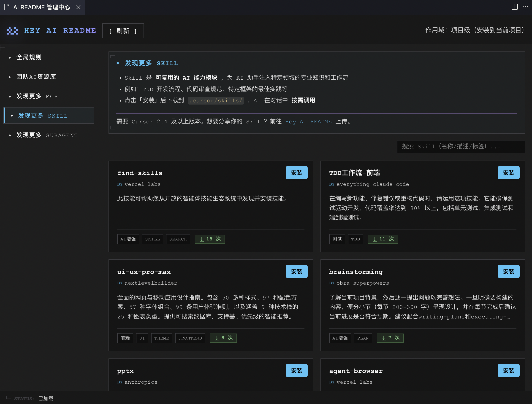Expand the 发现更多 MCP arrow
The height and width of the screenshot is (404, 532).
coord(10,97)
